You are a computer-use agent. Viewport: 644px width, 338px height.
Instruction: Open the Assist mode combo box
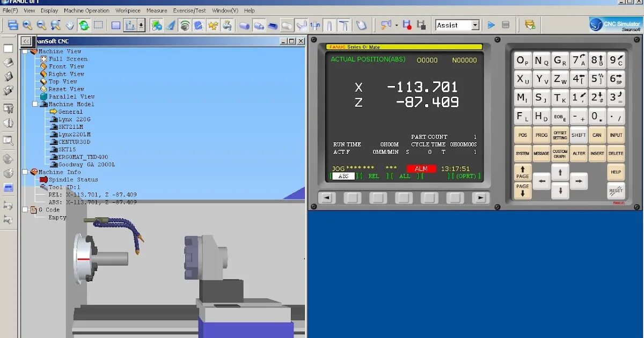tap(457, 25)
